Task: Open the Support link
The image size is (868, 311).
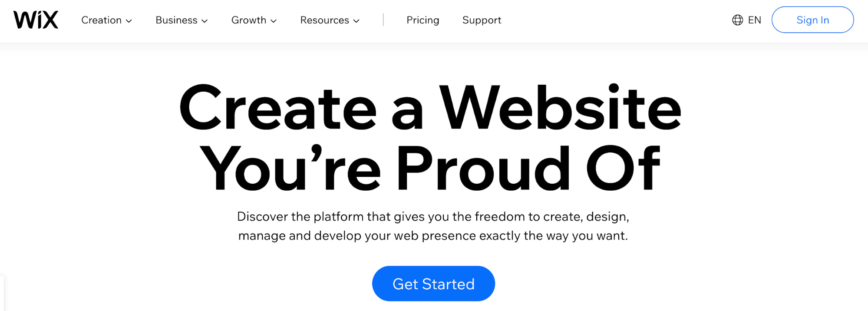Action: click(482, 20)
